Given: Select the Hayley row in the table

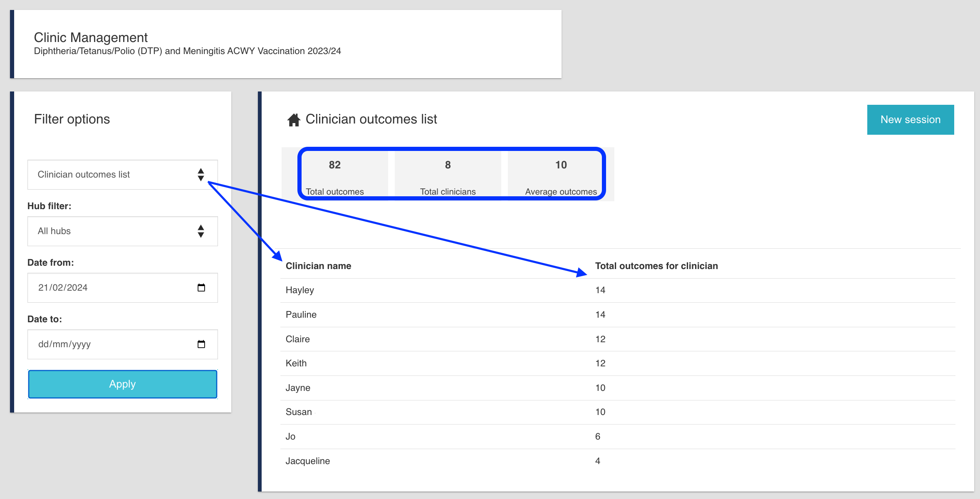Looking at the screenshot, I should click(300, 290).
